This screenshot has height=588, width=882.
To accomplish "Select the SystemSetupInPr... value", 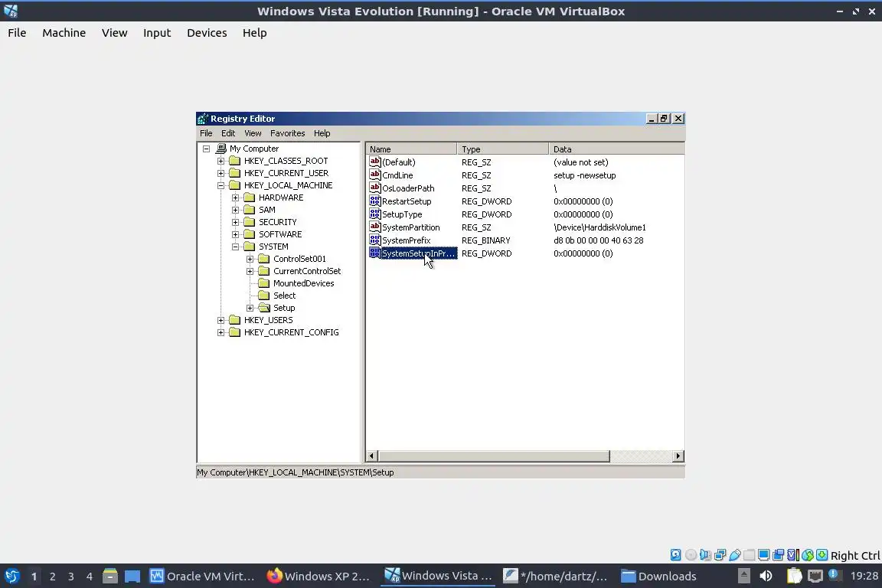I will [x=419, y=253].
